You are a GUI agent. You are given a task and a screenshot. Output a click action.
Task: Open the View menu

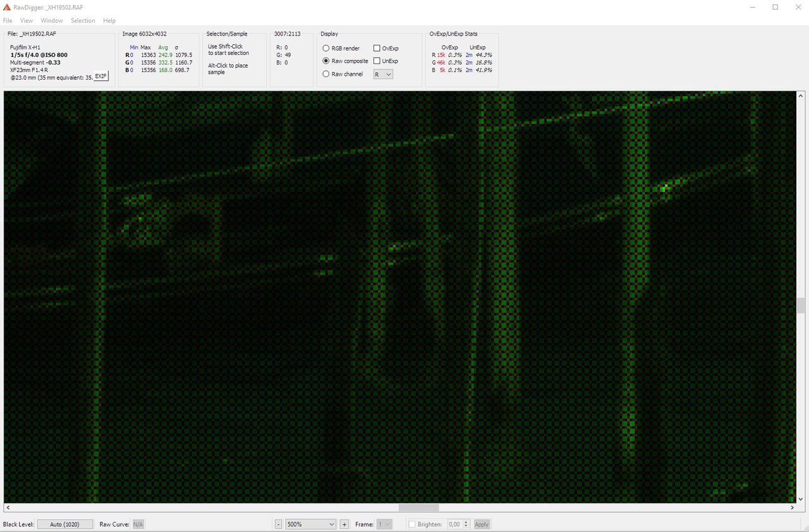tap(26, 21)
